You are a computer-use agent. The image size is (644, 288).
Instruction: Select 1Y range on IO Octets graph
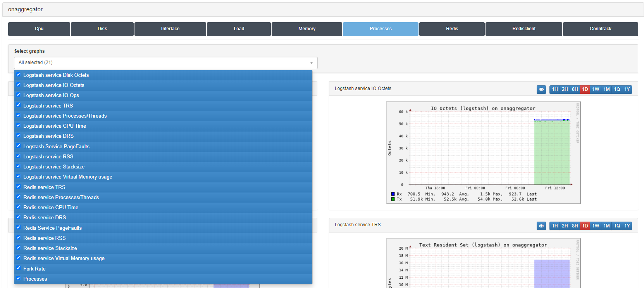click(x=627, y=89)
